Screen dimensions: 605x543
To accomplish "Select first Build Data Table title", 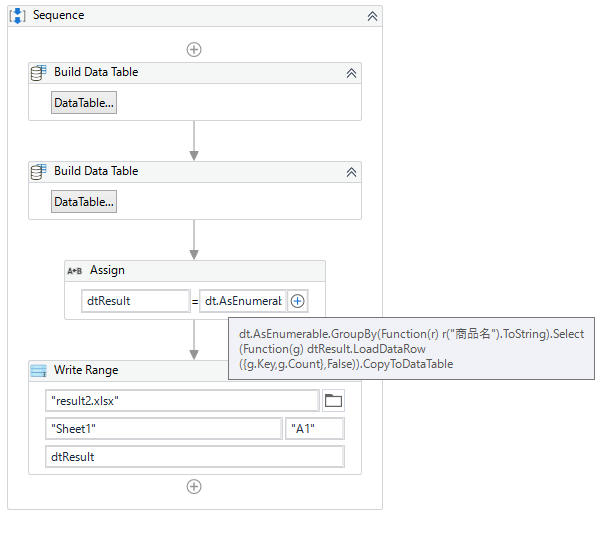I will tap(96, 72).
